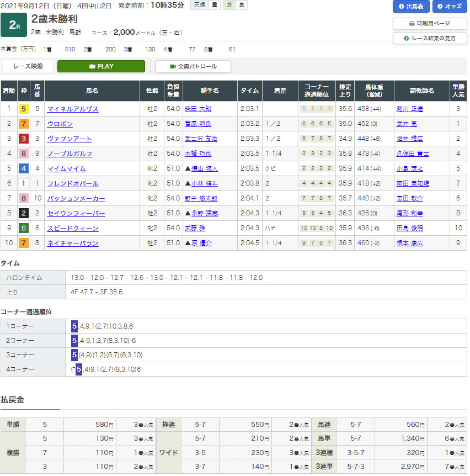
Task: Open jockey 柴田 大知 profile
Action: 198,109
